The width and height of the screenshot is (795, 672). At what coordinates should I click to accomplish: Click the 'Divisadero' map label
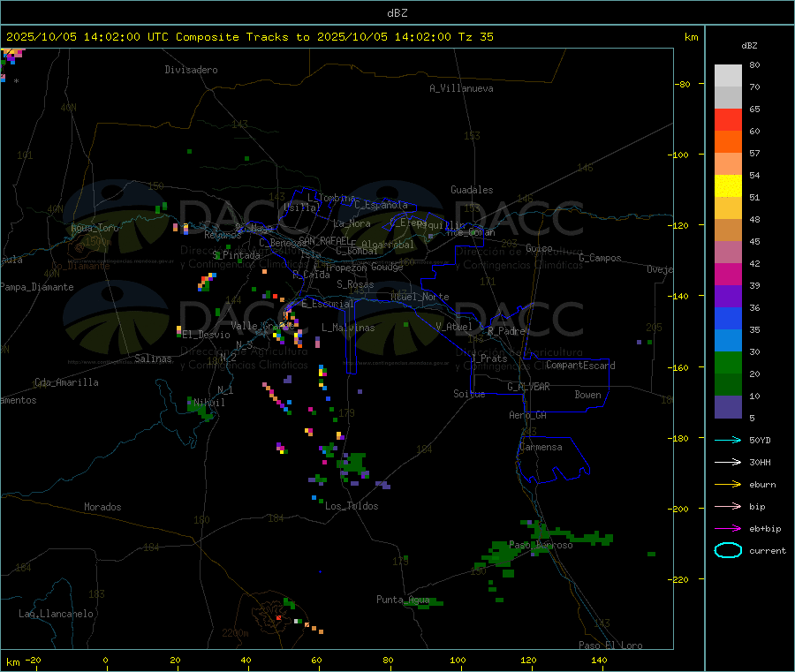[x=191, y=70]
